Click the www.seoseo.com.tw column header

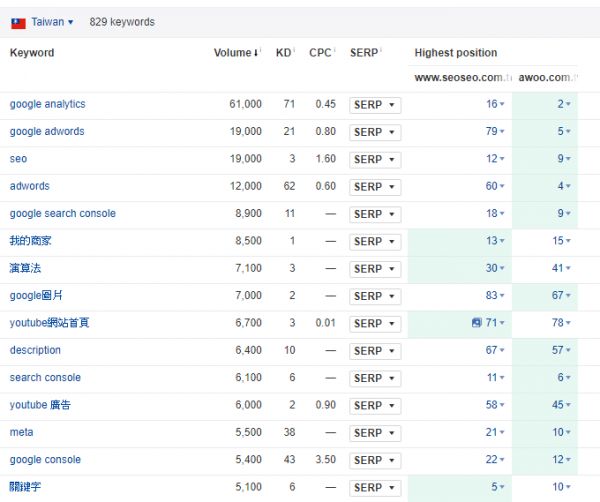463,78
